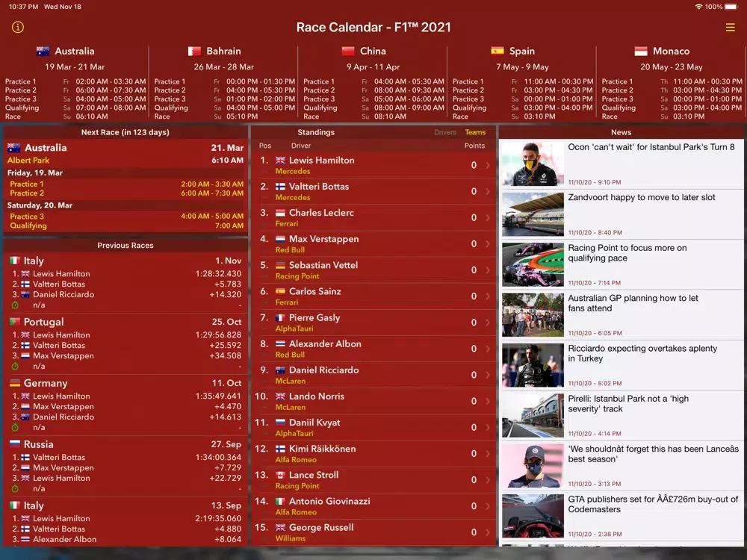Screen dimensions: 747x560
Task: Expand Max Verstappen standings row chevron
Action: 488,244
